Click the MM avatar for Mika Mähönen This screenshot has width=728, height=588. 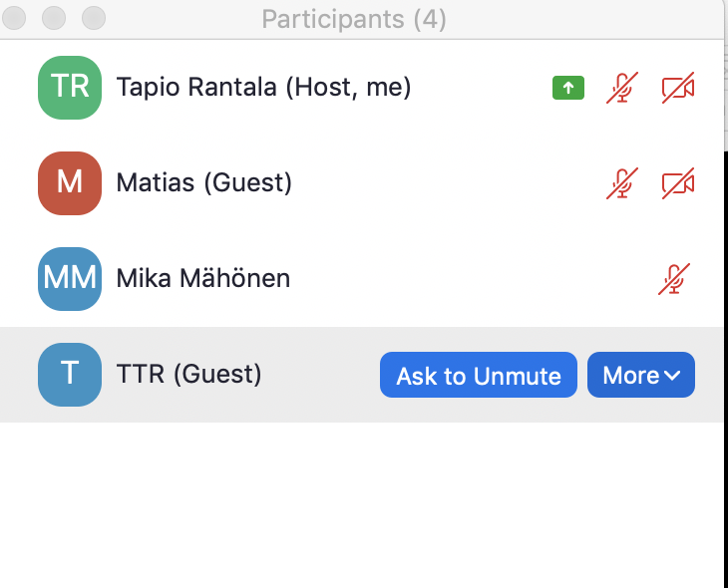(x=70, y=279)
